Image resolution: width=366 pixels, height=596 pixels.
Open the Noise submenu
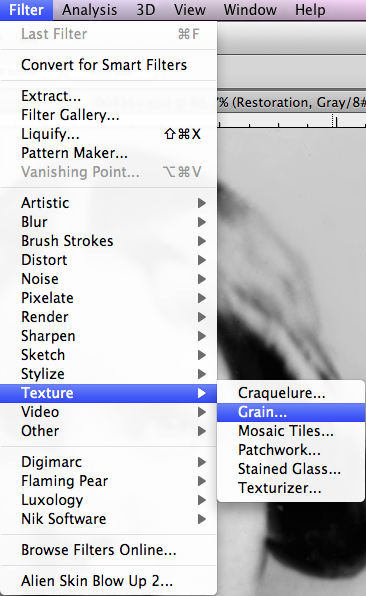point(108,279)
